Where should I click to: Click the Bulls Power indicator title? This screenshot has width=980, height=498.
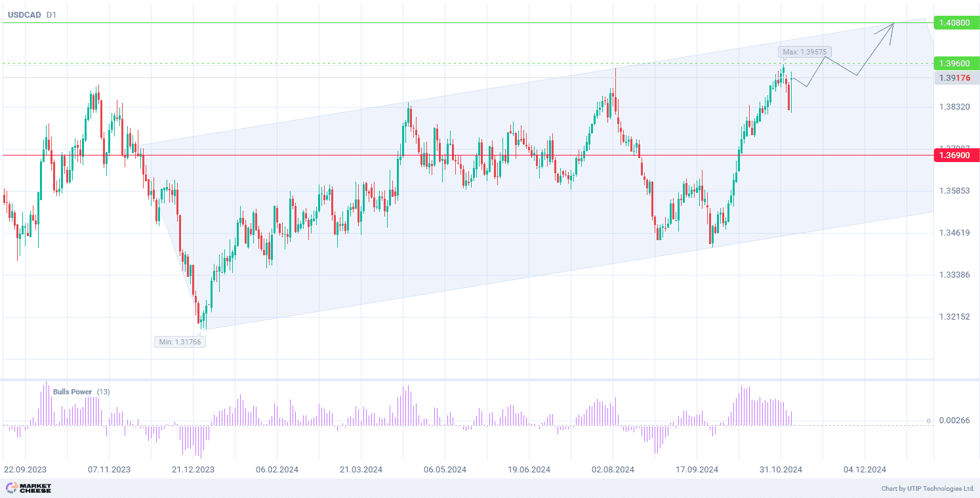[72, 392]
